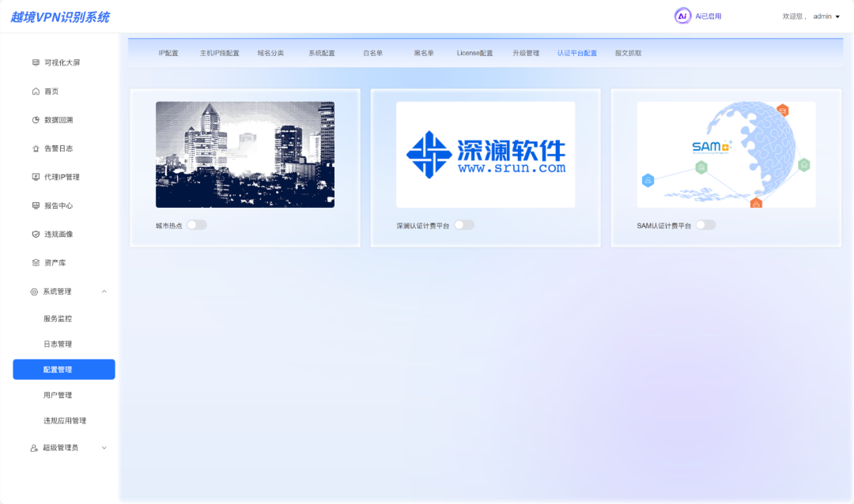Click the 报告中心 menu label
This screenshot has width=854, height=504.
pyautogui.click(x=59, y=205)
